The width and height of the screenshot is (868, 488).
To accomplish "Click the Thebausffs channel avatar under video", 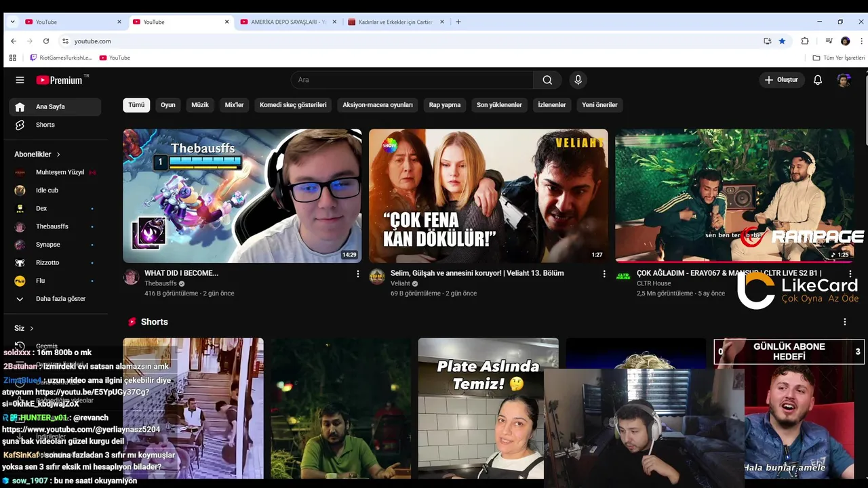I will click(x=131, y=277).
